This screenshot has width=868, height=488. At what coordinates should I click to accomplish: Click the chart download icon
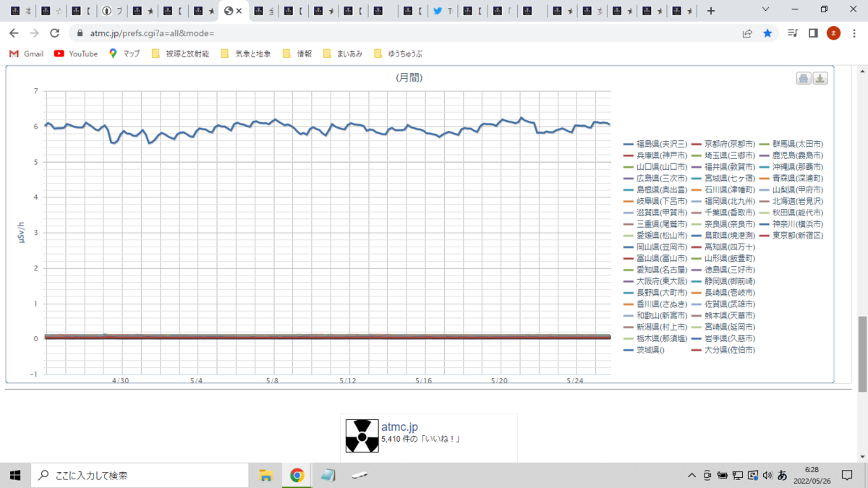click(820, 79)
